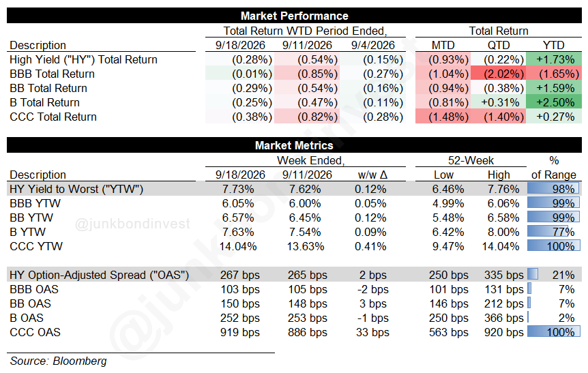Click the HY YTW 98% range bar
Image resolution: width=588 pixels, height=373 pixels.
pyautogui.click(x=553, y=189)
